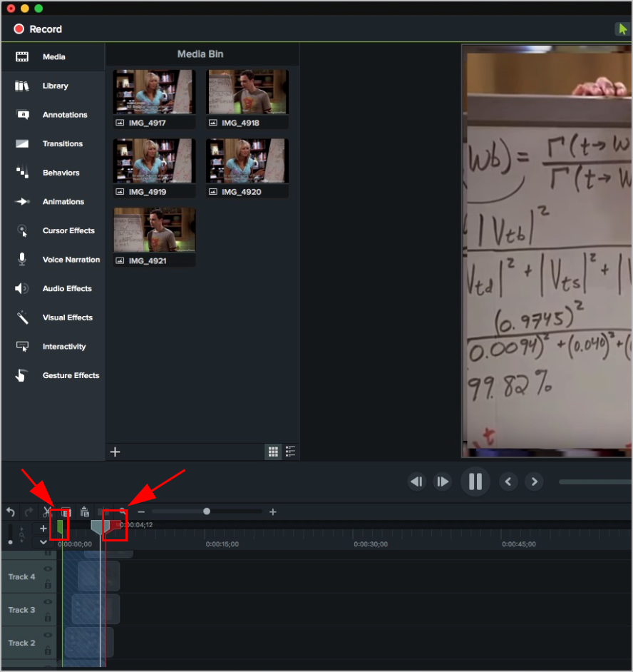Click the whiteboard video preview canvas

pos(547,251)
